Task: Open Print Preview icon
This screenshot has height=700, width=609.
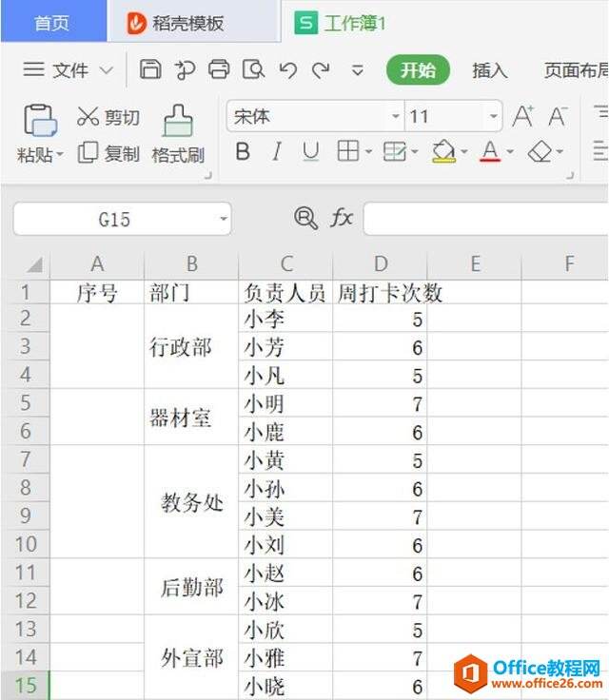Action: (x=253, y=69)
